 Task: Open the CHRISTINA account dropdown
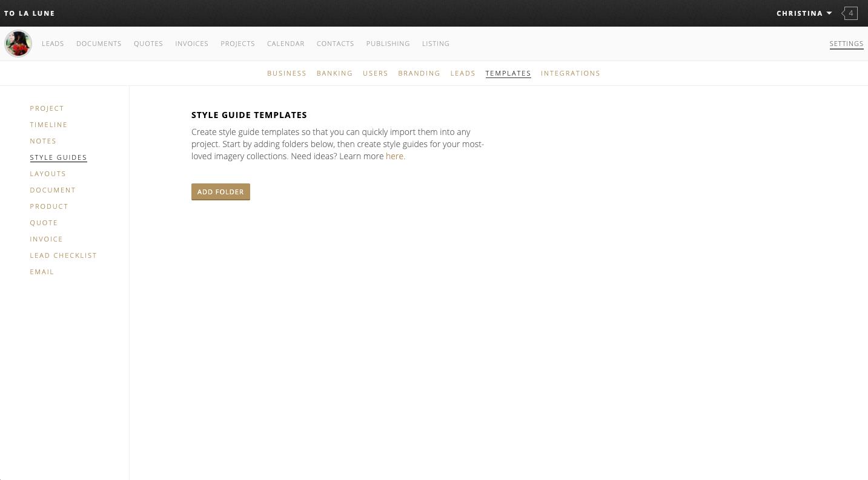[804, 13]
